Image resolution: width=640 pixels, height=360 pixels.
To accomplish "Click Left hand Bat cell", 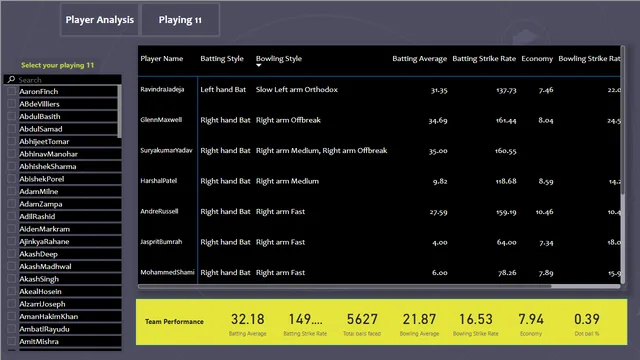I will click(223, 89).
